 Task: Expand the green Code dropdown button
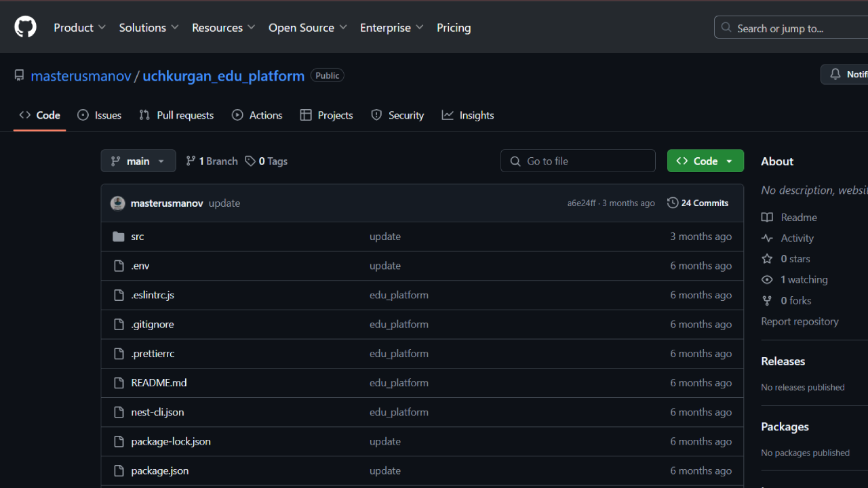click(x=705, y=161)
